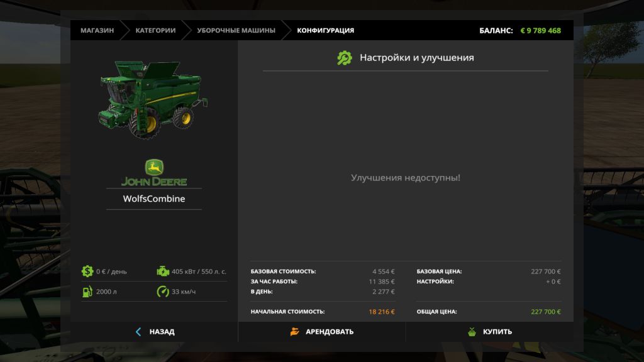Click the daily upkeep dollar icon
644x362 pixels.
87,271
